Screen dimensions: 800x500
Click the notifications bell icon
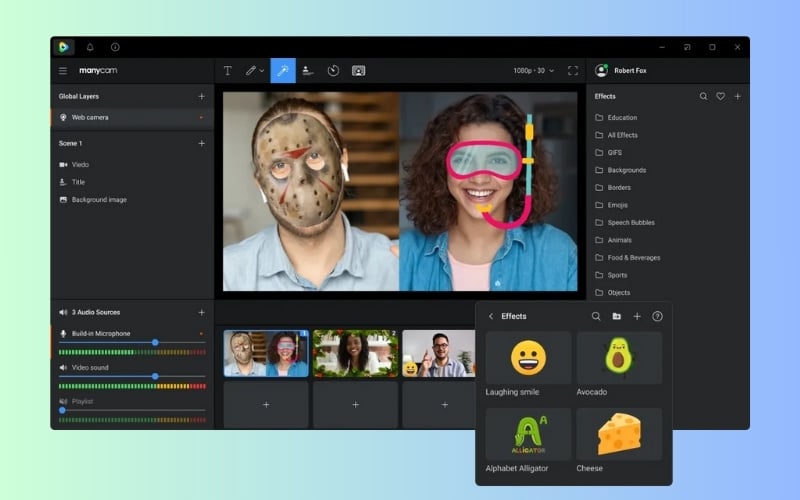pyautogui.click(x=90, y=47)
